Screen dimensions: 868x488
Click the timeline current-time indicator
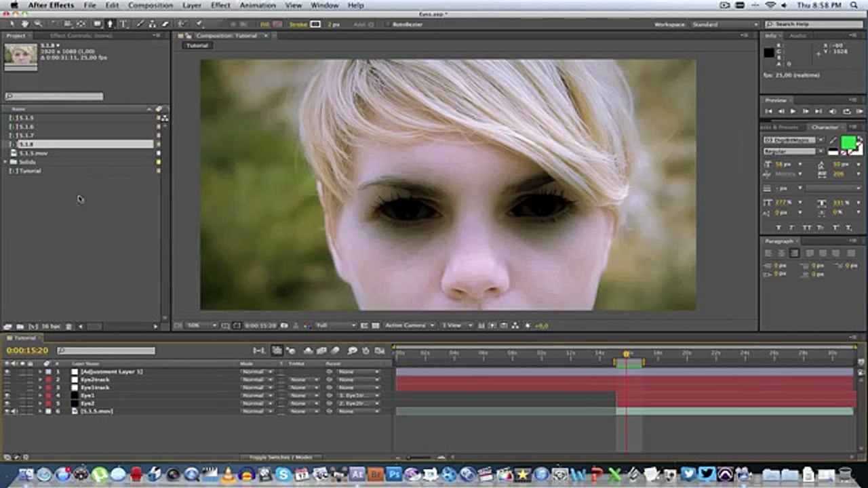pos(627,354)
